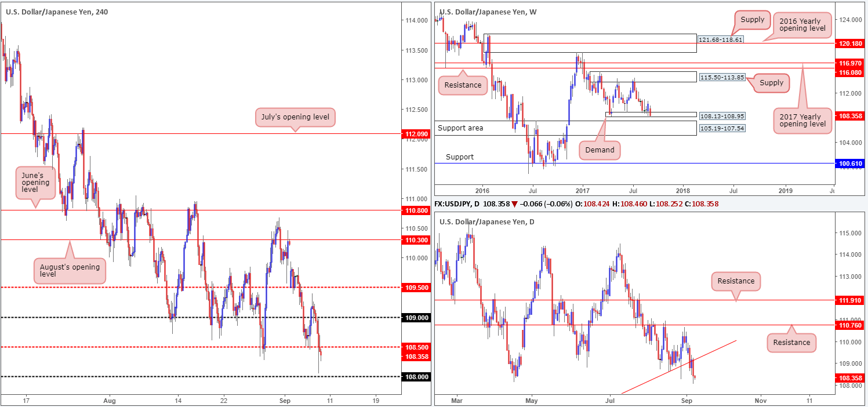Image resolution: width=868 pixels, height=407 pixels.
Task: Click the black 109.000 price label on the 240 chart
Action: coord(416,318)
